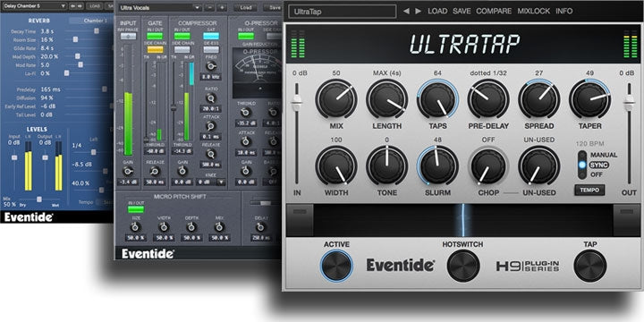
Task: Click the compressor ratio 20.0:1 value field
Action: tap(211, 109)
